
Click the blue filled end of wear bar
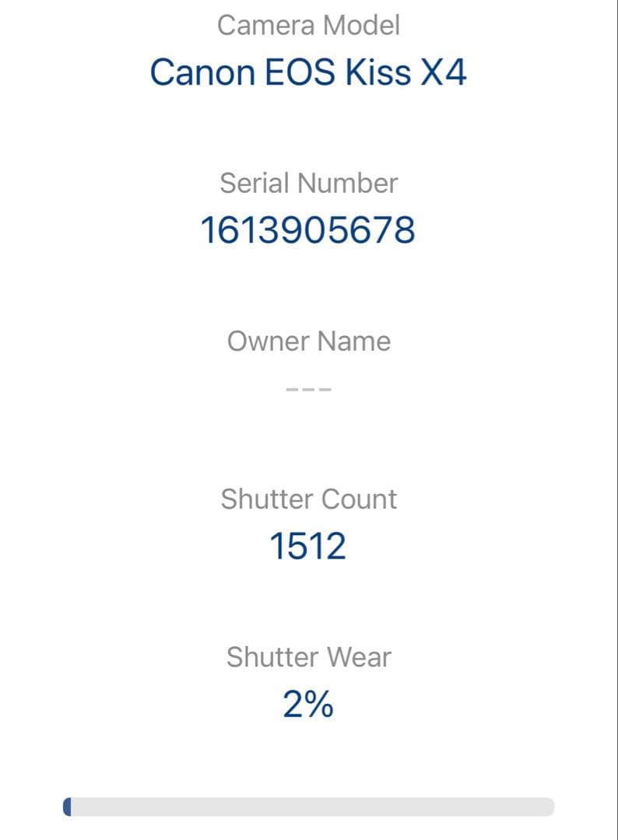pos(67,807)
